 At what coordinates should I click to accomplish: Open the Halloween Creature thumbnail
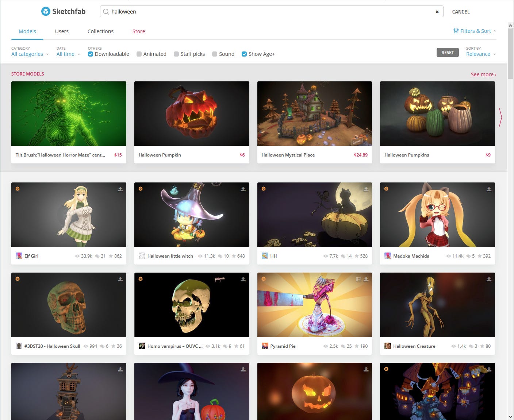[437, 305]
